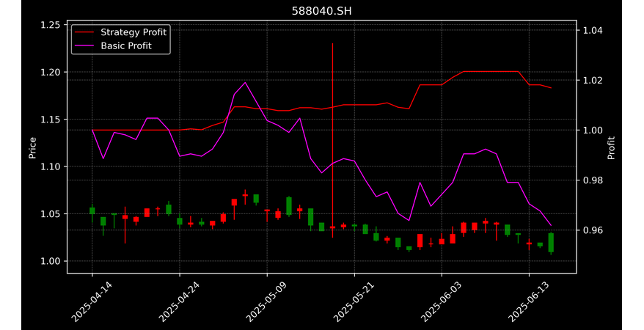Image resolution: width=644 pixels, height=330 pixels.
Task: Click the 1.04 profit tick label
Action: (x=592, y=30)
